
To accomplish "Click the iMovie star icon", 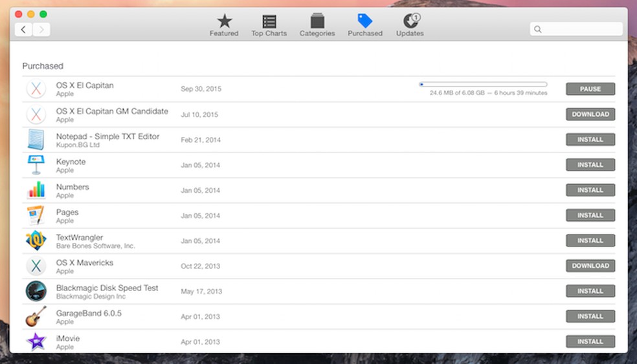I will [x=36, y=341].
